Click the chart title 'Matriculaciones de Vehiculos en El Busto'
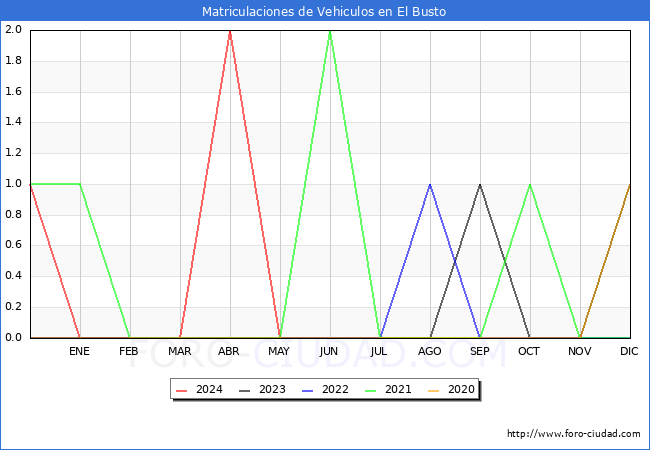 tap(324, 11)
